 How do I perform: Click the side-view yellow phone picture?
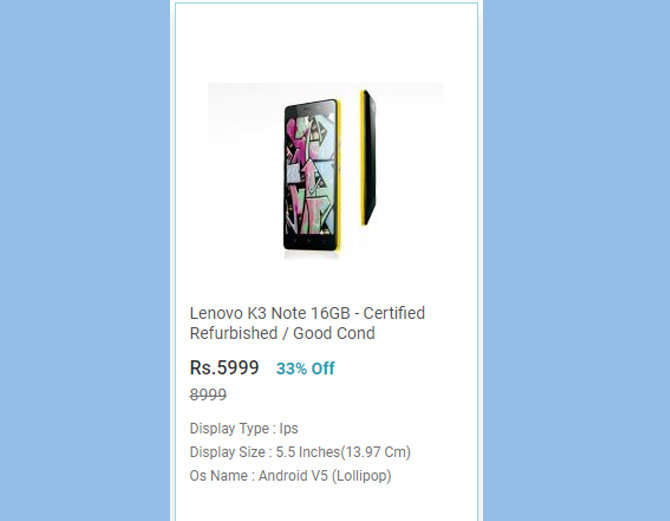pyautogui.click(x=368, y=157)
